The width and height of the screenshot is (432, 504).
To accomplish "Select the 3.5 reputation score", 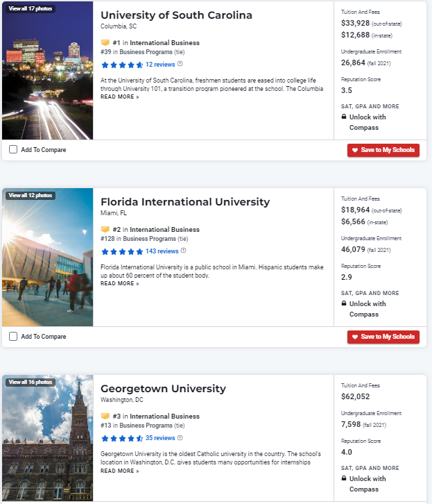I will [347, 90].
